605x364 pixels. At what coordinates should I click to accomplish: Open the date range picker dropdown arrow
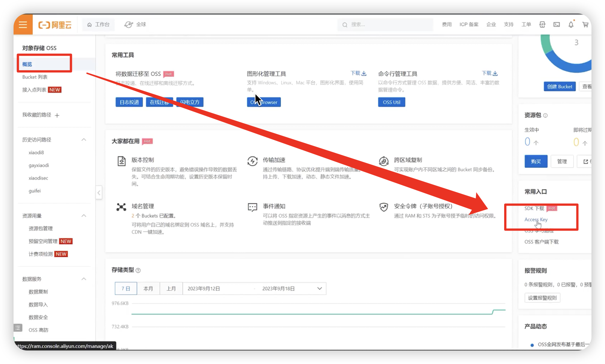pos(319,289)
